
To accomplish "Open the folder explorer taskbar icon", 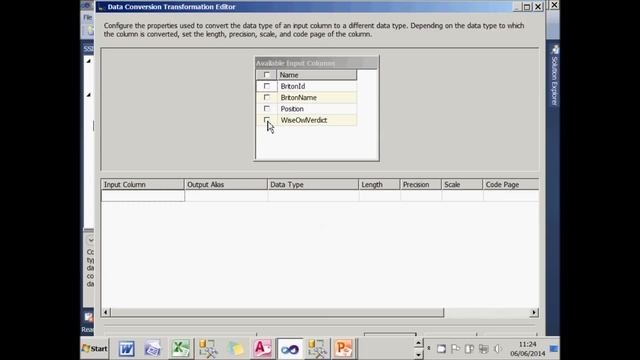I will point(235,349).
